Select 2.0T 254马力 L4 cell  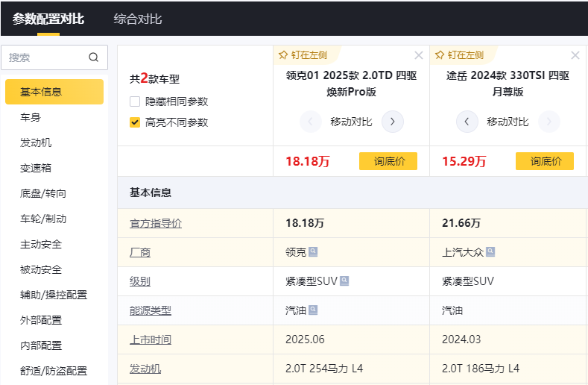pos(351,369)
